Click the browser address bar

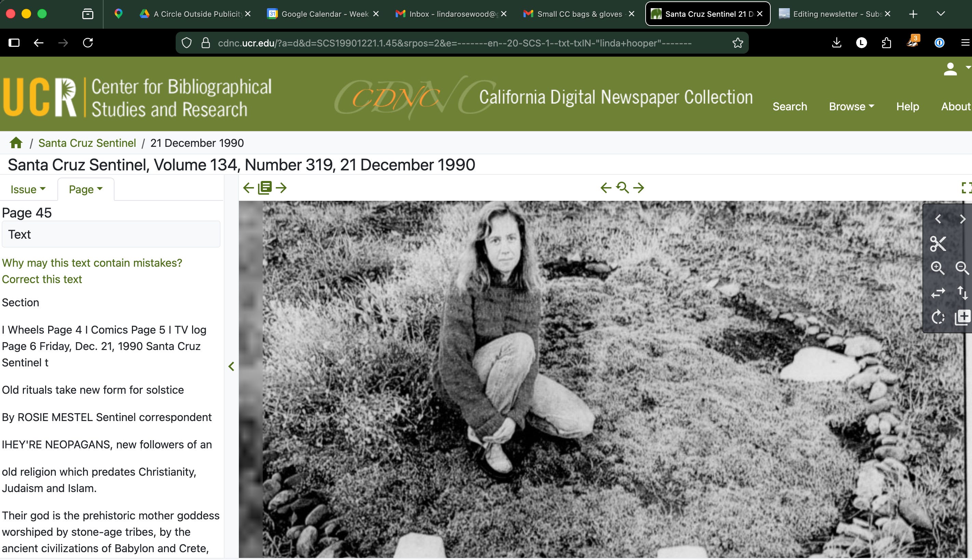(x=454, y=43)
